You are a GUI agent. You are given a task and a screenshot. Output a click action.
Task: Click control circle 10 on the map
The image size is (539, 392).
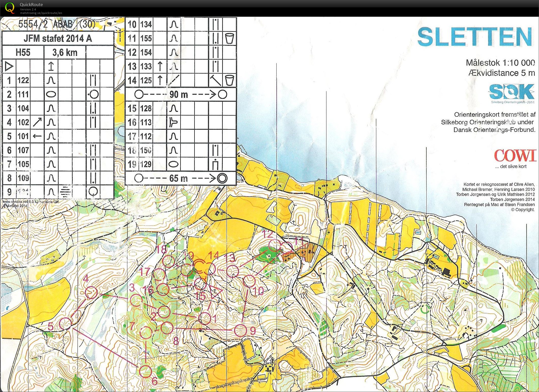pos(249,281)
